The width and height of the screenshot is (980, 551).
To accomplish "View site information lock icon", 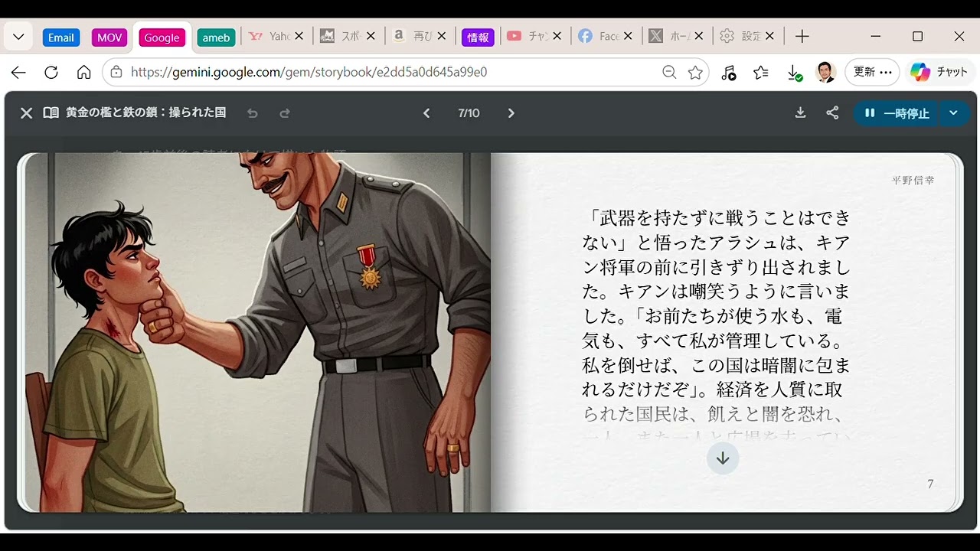I will [x=116, y=73].
